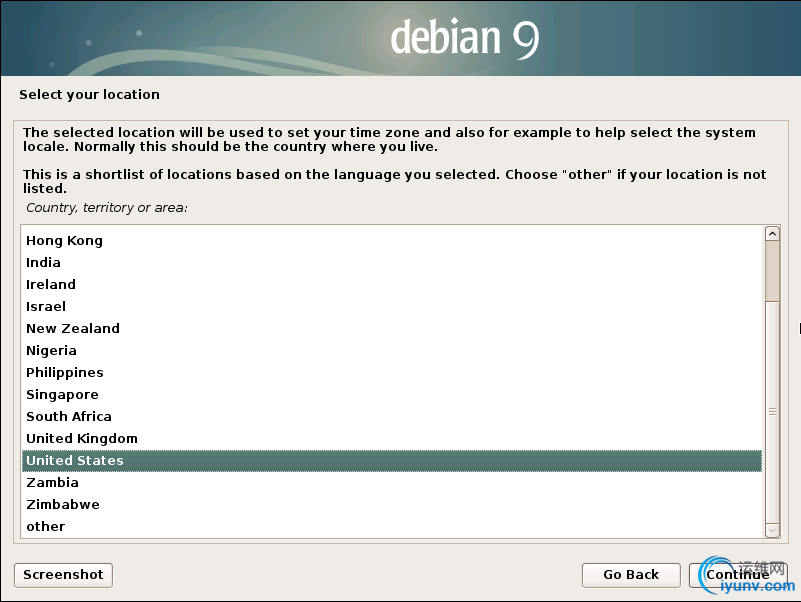The image size is (801, 602).
Task: Take a screenshot with the Screenshot button
Action: [x=63, y=575]
